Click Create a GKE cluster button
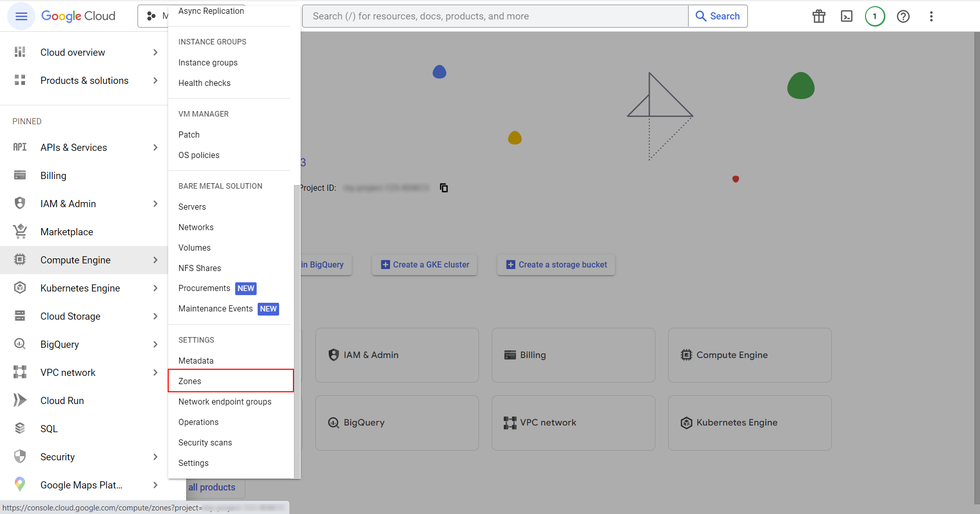 (x=425, y=264)
